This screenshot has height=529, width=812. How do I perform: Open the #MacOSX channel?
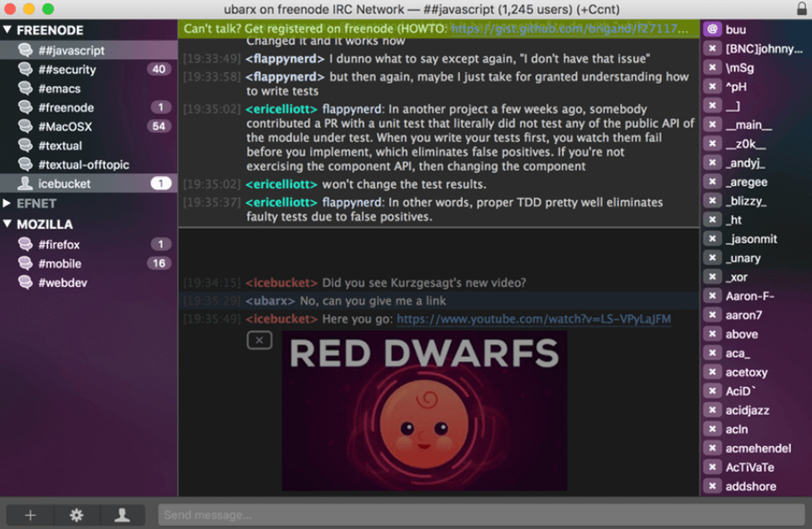88,126
